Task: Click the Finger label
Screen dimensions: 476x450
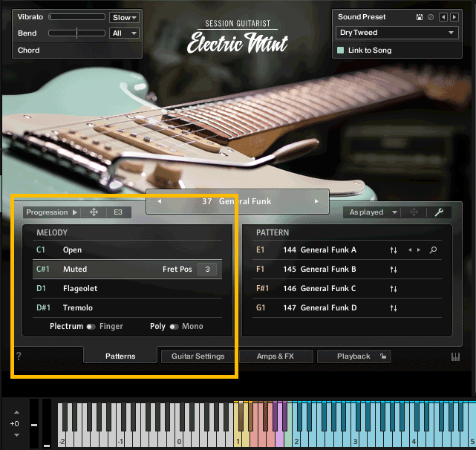Action: tap(111, 327)
